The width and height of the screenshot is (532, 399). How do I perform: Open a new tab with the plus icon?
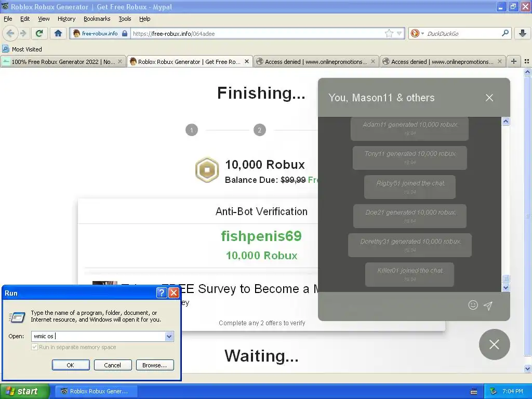(x=514, y=61)
